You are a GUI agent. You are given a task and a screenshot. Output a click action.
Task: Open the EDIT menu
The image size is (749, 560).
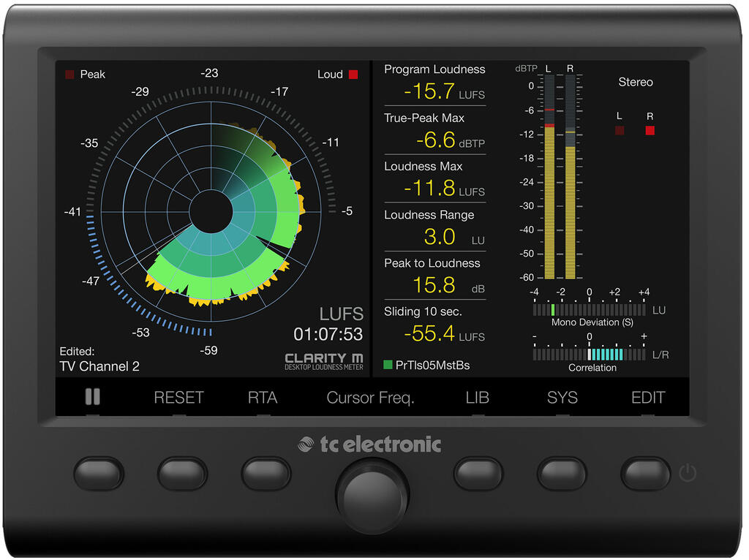[647, 398]
